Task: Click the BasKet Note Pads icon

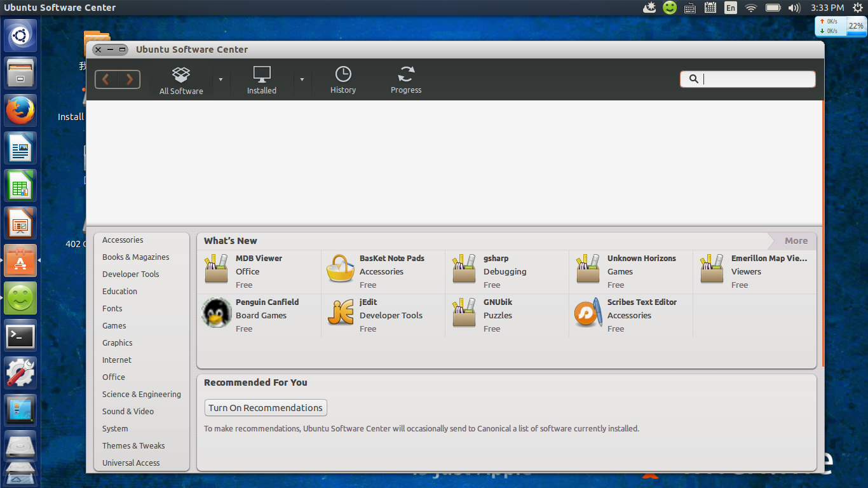Action: point(340,269)
